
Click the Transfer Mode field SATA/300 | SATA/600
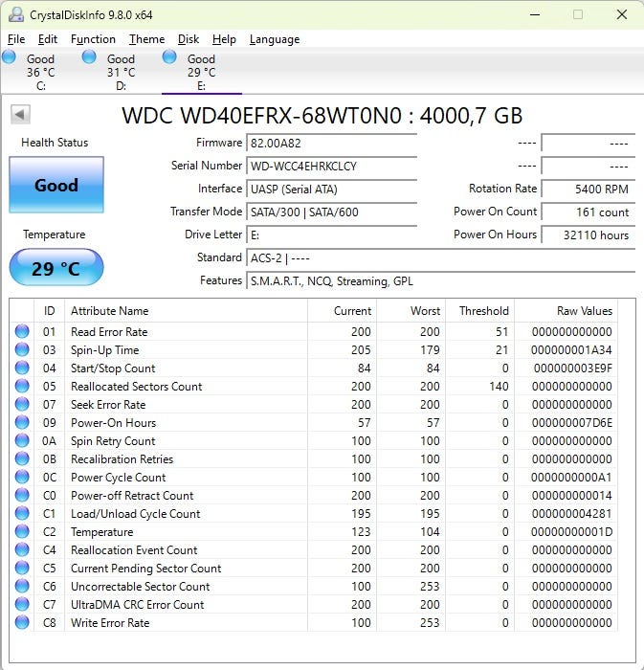(x=331, y=212)
